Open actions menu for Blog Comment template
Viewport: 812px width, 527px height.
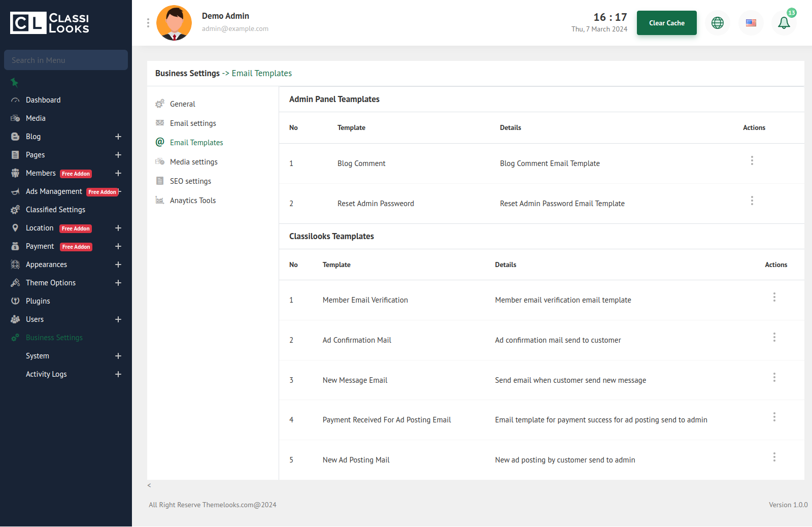coord(752,160)
